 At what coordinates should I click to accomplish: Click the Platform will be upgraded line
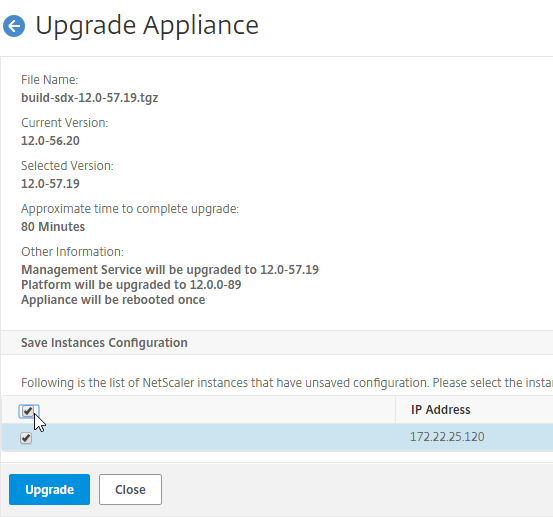click(x=131, y=285)
